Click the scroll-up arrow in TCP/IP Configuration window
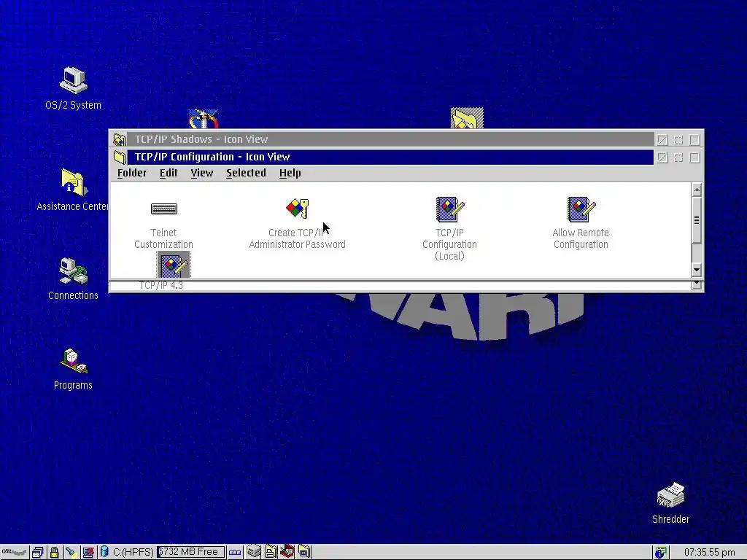The width and height of the screenshot is (747, 560). coord(697,190)
